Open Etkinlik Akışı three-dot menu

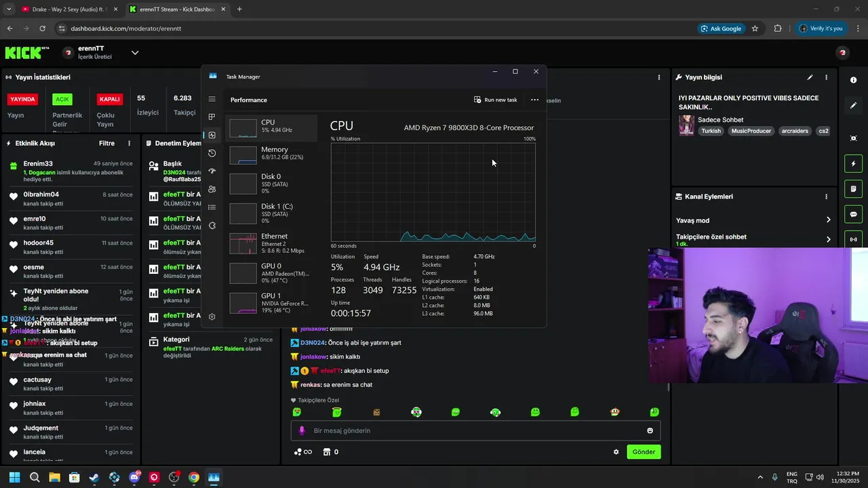point(129,144)
